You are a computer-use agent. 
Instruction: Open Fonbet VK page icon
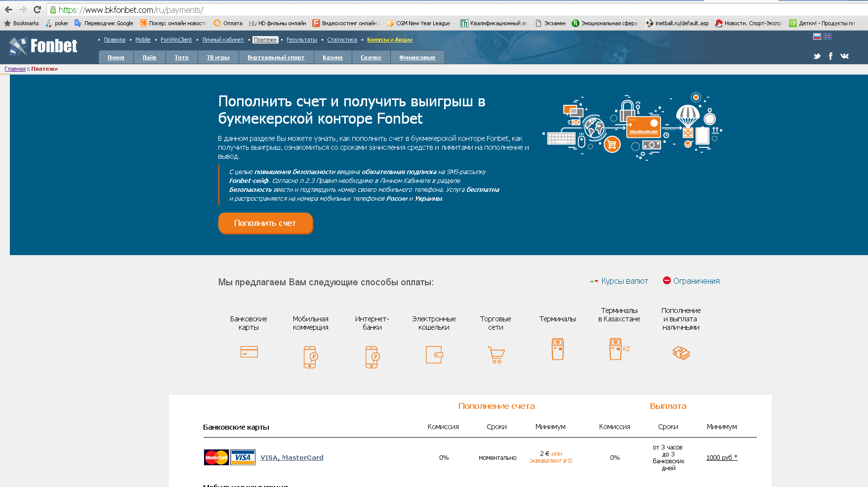pos(845,56)
